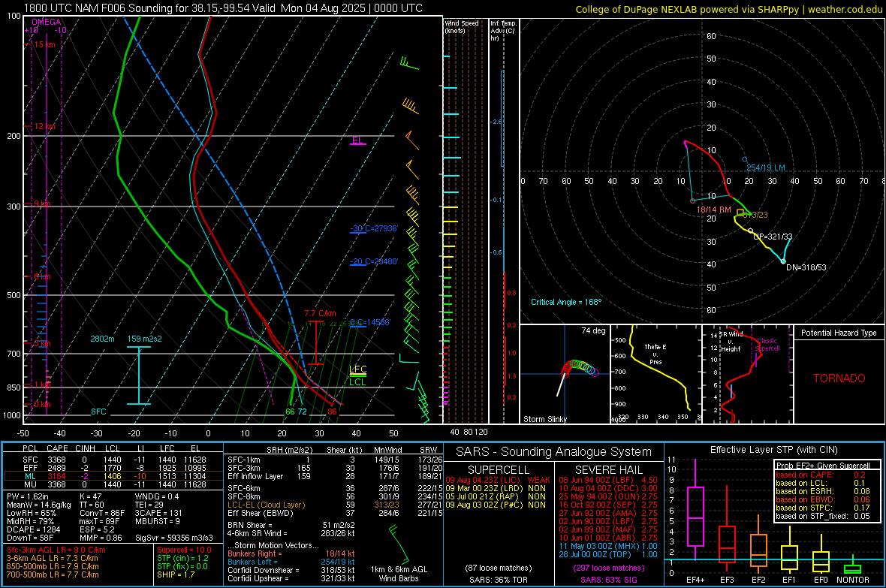Select the magenta EF4+ box plot
The height and width of the screenshot is (588, 886).
(695, 511)
